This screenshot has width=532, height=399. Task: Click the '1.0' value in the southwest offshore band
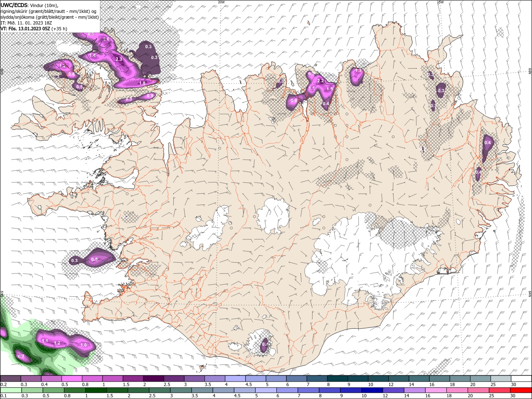pyautogui.click(x=84, y=345)
